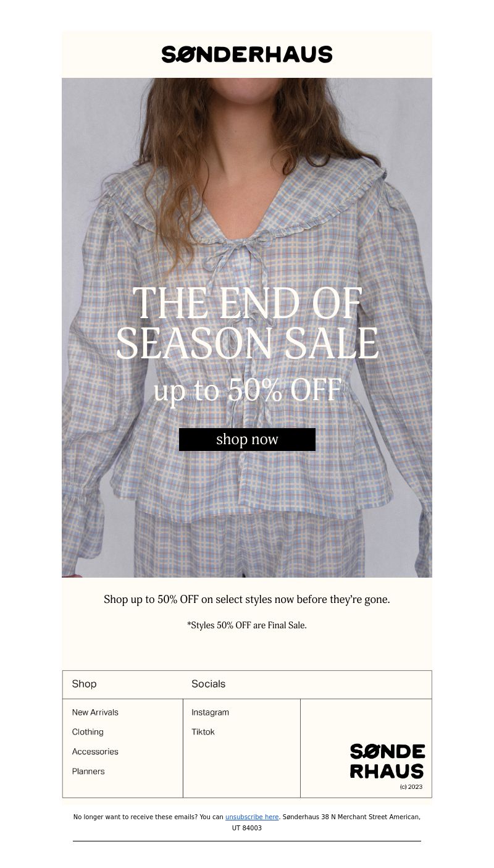The height and width of the screenshot is (868, 494).
Task: Open the Planners link
Action: pos(88,772)
